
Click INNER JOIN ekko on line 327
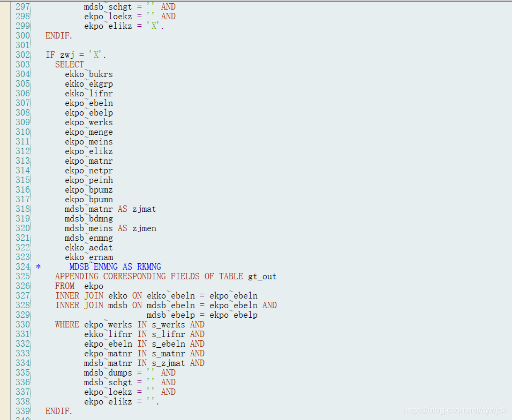[91, 296]
